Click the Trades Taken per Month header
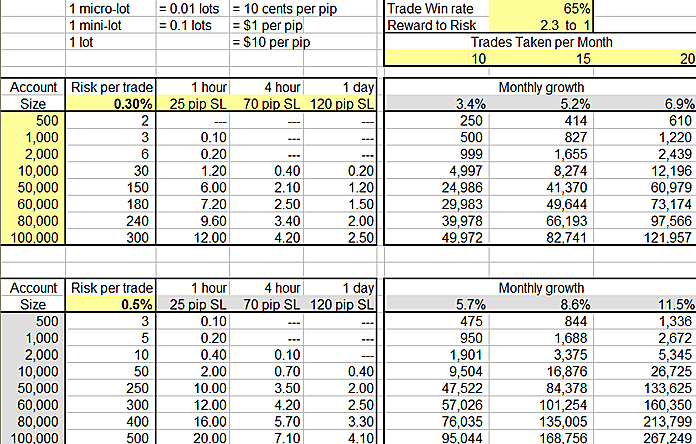696x444 pixels. 540,42
